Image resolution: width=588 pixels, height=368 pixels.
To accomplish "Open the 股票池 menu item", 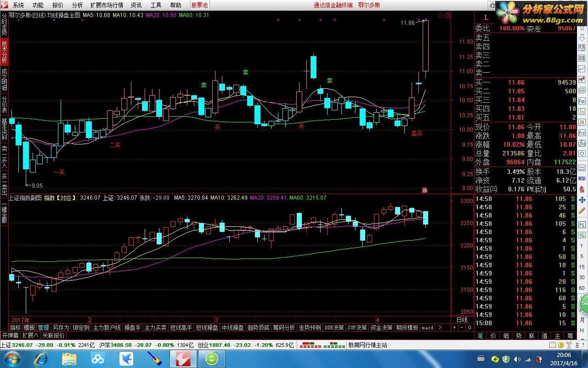I will pyautogui.click(x=199, y=5).
